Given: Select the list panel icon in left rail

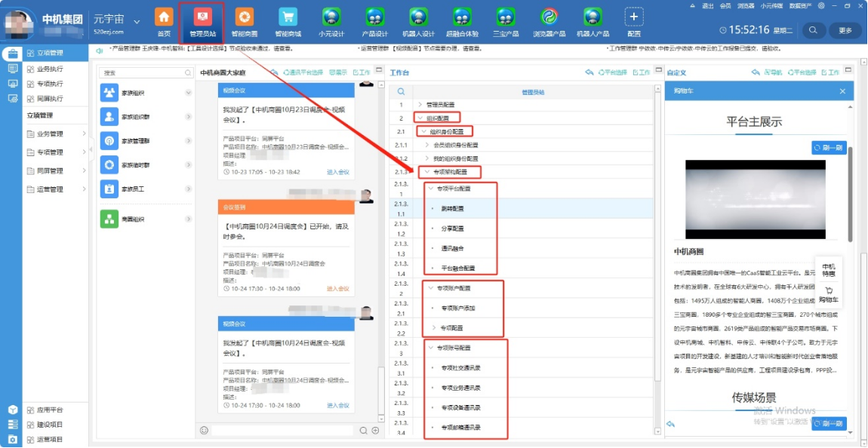Looking at the screenshot, I should (x=13, y=69).
